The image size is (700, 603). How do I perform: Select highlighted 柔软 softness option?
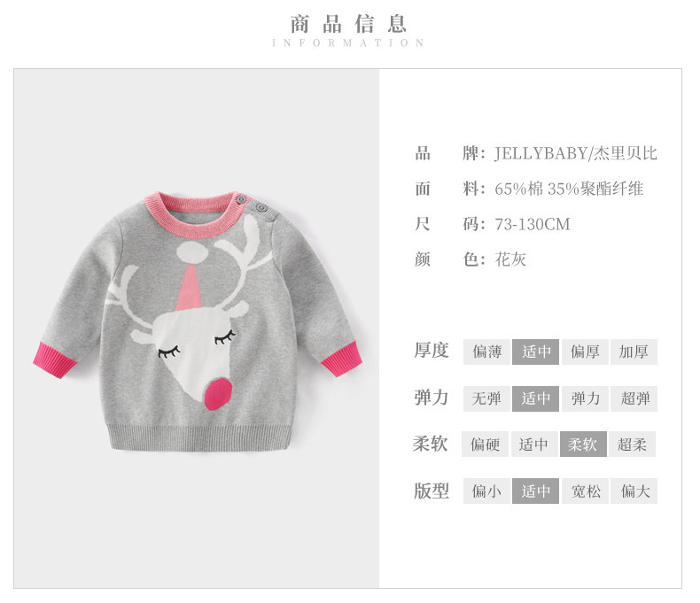(583, 445)
